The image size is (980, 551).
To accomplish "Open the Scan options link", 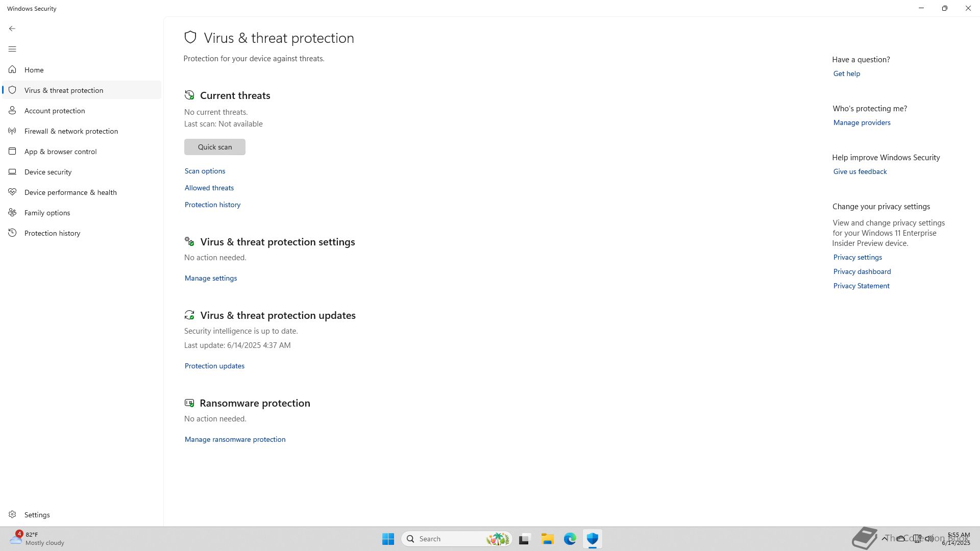I will [x=205, y=171].
